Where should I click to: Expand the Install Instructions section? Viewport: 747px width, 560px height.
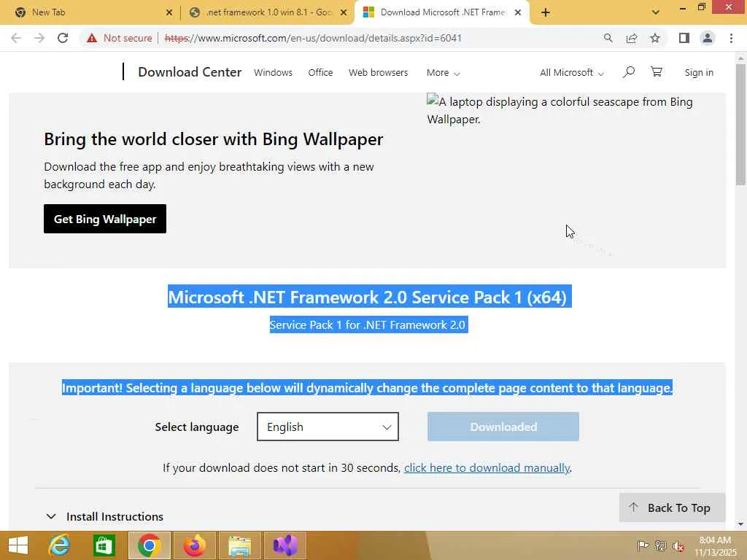pyautogui.click(x=105, y=517)
